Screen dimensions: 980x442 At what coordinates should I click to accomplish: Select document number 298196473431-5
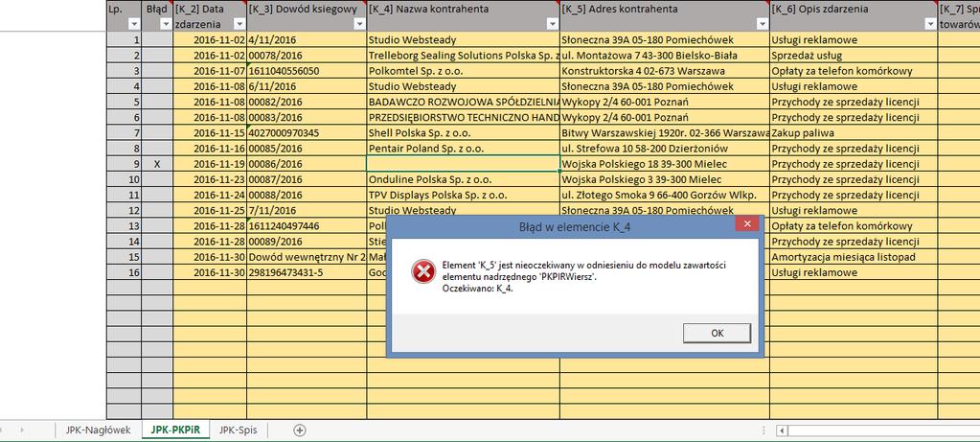click(x=307, y=272)
